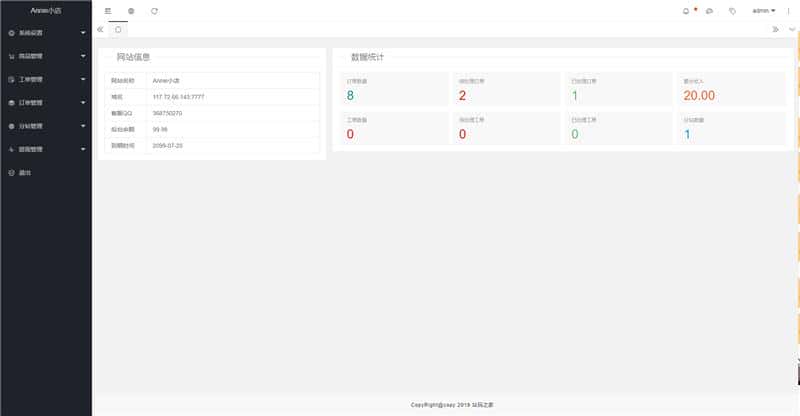Image resolution: width=800 pixels, height=416 pixels.
Task: Click the 数据统计 panel heading
Action: 367,57
